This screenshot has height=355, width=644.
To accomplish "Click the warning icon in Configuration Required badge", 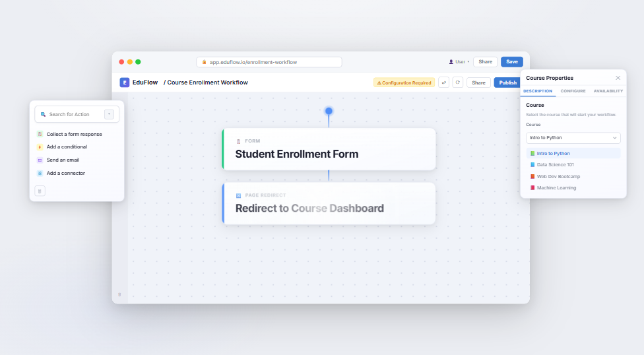I will pyautogui.click(x=379, y=83).
